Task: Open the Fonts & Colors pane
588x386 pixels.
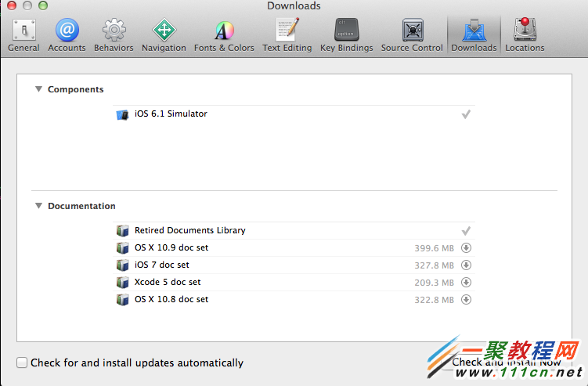Action: pyautogui.click(x=224, y=35)
